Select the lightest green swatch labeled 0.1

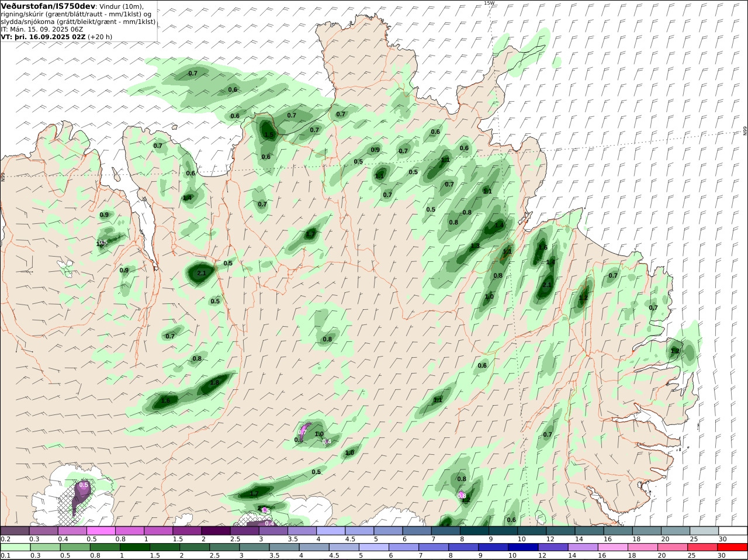click(x=15, y=547)
